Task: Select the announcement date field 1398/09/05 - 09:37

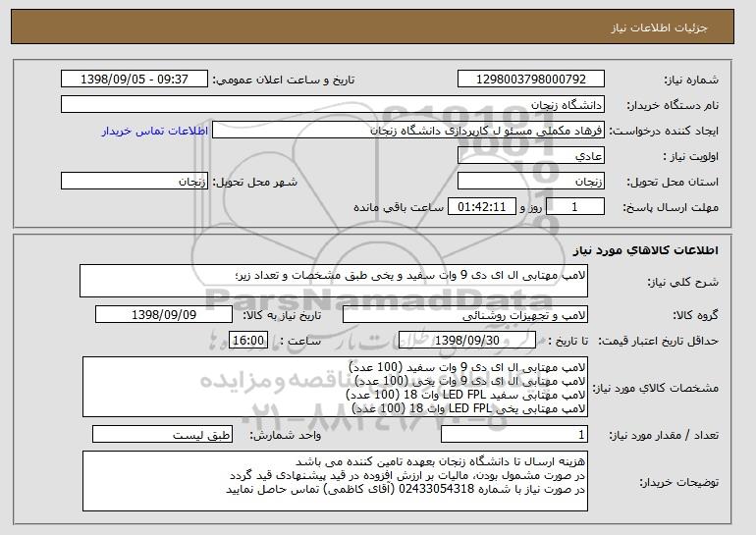Action: [x=135, y=80]
